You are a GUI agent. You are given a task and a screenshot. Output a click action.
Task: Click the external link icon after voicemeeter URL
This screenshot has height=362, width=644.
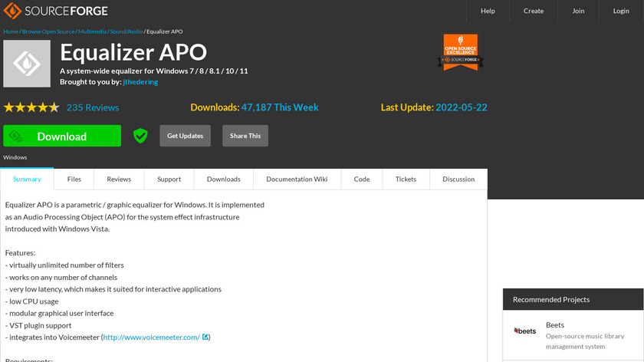205,337
